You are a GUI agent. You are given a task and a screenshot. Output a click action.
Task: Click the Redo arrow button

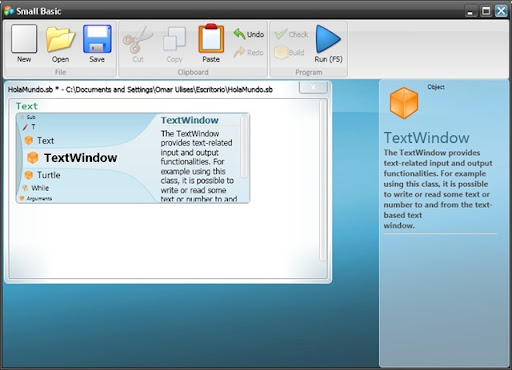[x=249, y=52]
